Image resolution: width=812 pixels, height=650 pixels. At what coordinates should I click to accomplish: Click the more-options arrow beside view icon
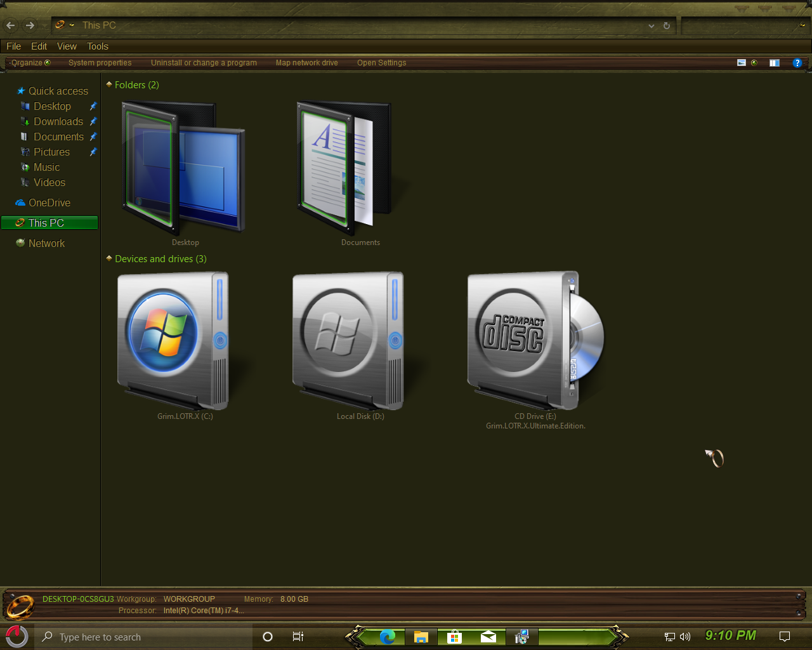pos(754,63)
